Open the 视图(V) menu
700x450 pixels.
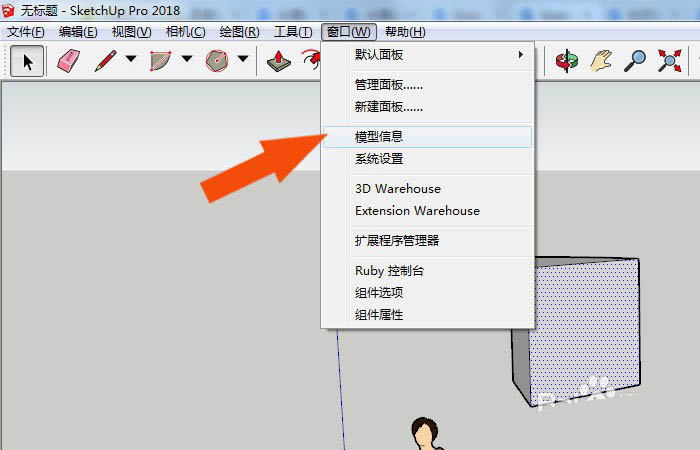[132, 32]
